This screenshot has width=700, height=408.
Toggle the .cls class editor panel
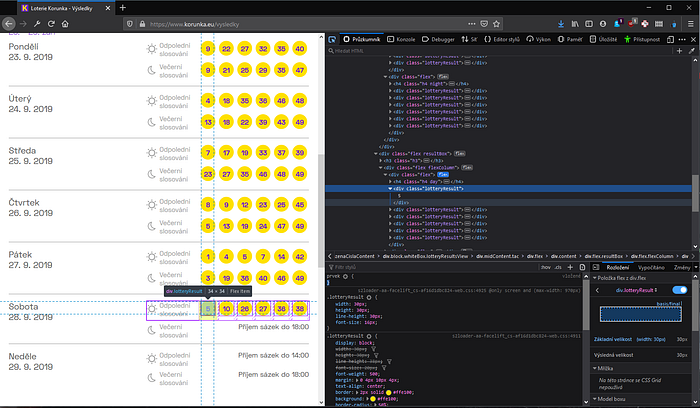pyautogui.click(x=560, y=268)
